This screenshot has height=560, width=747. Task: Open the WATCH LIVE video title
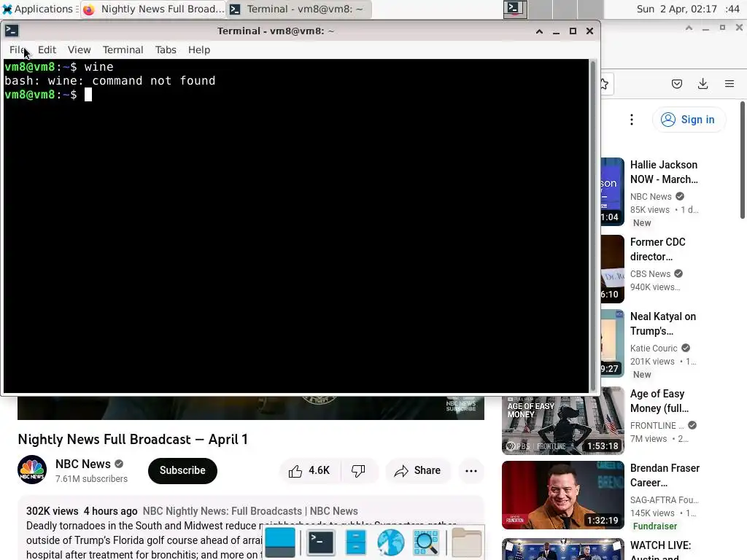click(x=660, y=550)
